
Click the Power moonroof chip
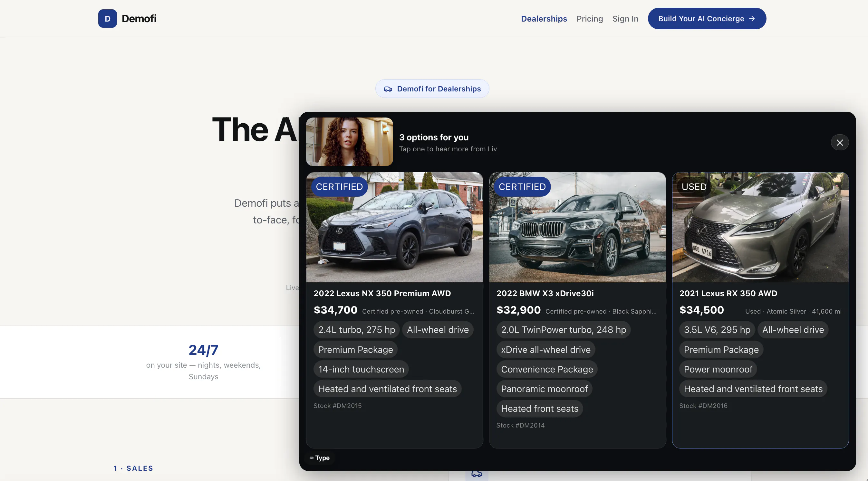click(x=718, y=369)
